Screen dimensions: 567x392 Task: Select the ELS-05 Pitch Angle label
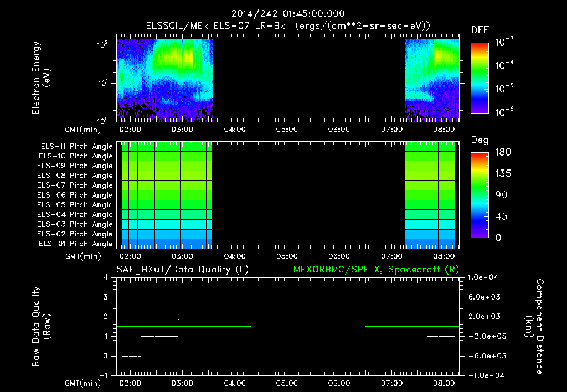click(x=75, y=205)
